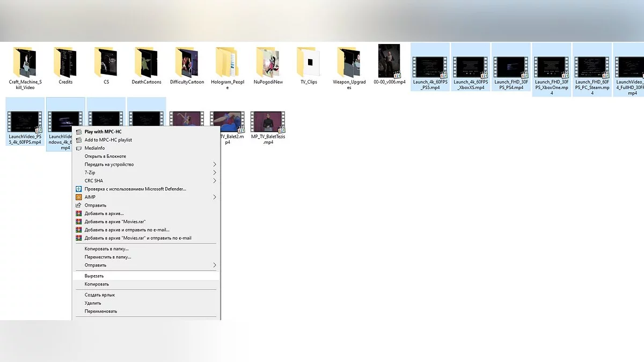Expand the Передать на устройство submenu arrow
The height and width of the screenshot is (362, 644).
(x=215, y=164)
